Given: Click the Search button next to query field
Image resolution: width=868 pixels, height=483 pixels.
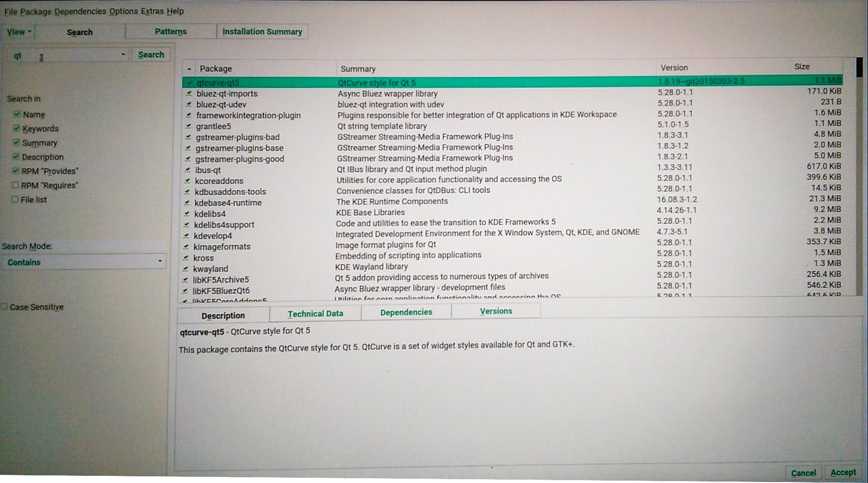Looking at the screenshot, I should [151, 54].
